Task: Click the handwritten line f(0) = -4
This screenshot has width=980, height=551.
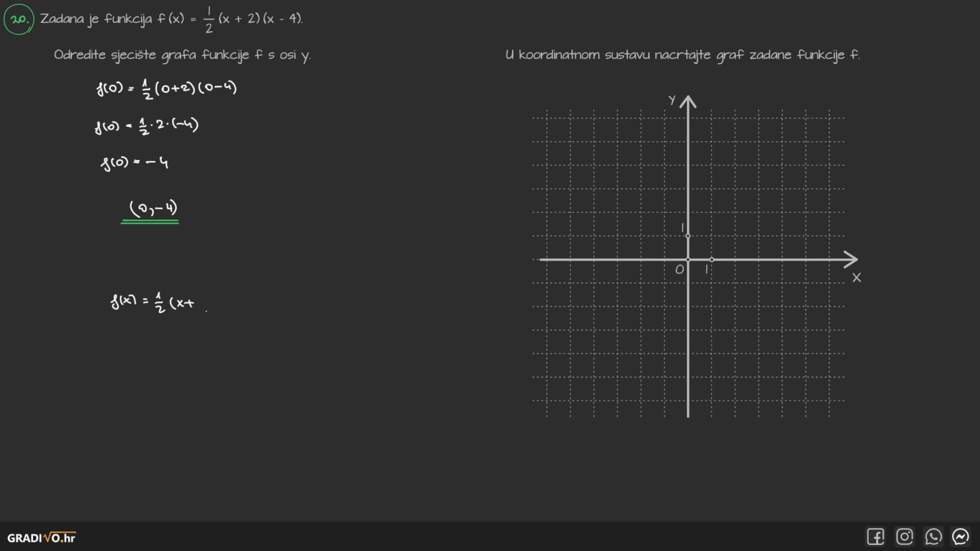Action: pyautogui.click(x=135, y=163)
